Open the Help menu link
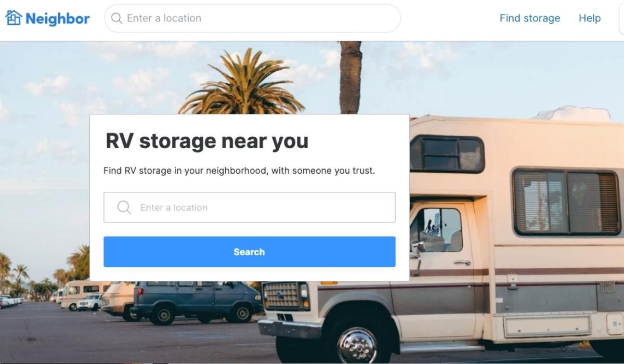Image resolution: width=624 pixels, height=364 pixels. click(x=590, y=18)
